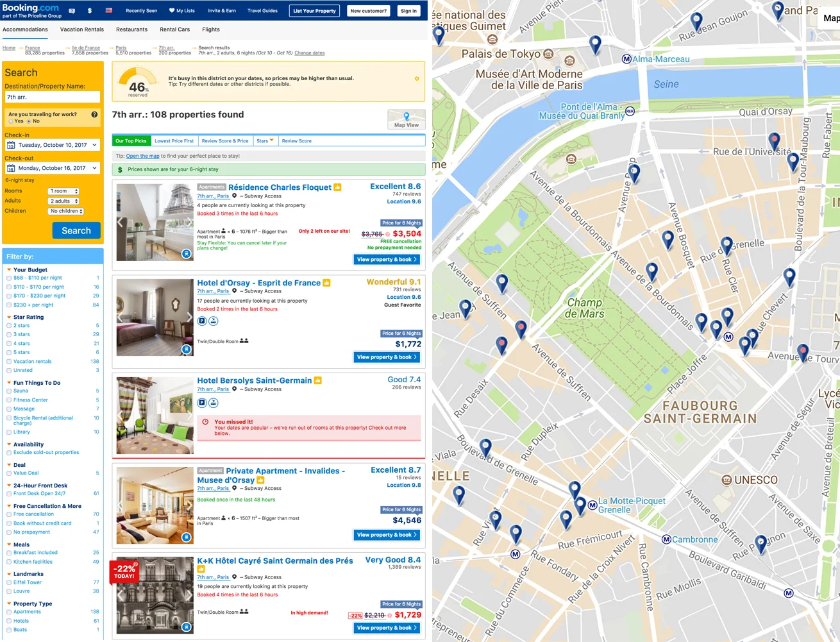This screenshot has height=642, width=840.
Task: Change currency via the dollar icon
Action: tap(90, 11)
